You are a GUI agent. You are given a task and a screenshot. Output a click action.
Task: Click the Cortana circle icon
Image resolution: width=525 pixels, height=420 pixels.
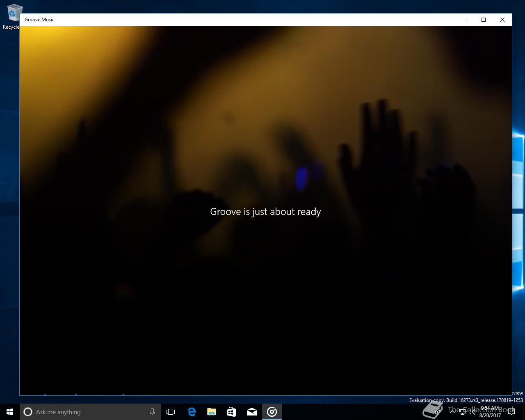click(x=28, y=412)
